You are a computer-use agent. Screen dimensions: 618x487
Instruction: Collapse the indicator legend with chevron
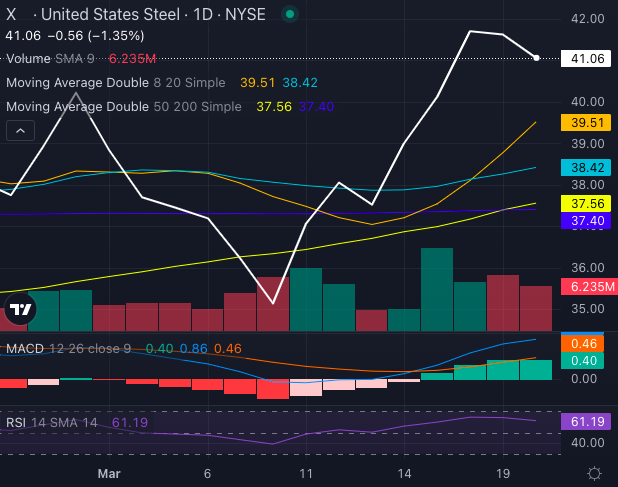pos(20,130)
